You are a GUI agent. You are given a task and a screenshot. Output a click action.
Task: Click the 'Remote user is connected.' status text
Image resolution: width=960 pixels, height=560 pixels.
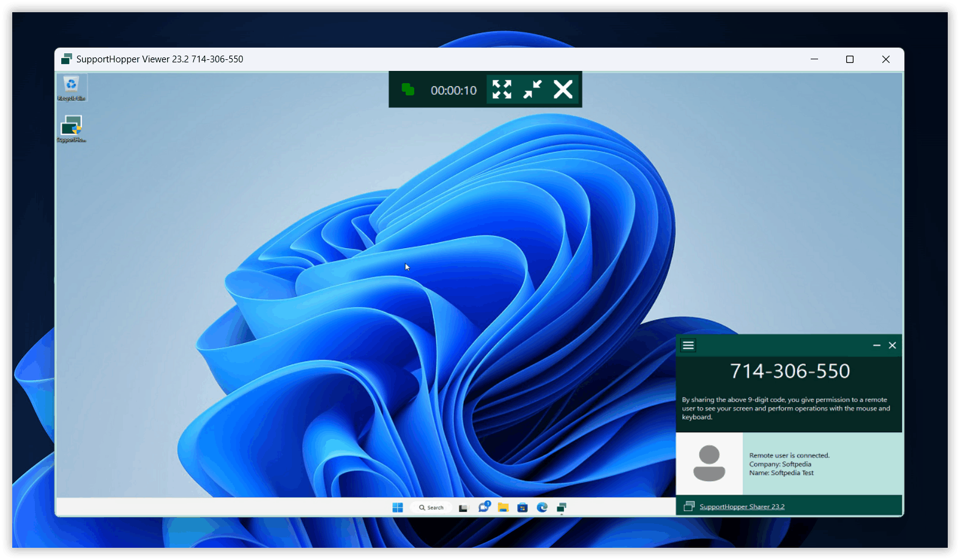click(789, 455)
